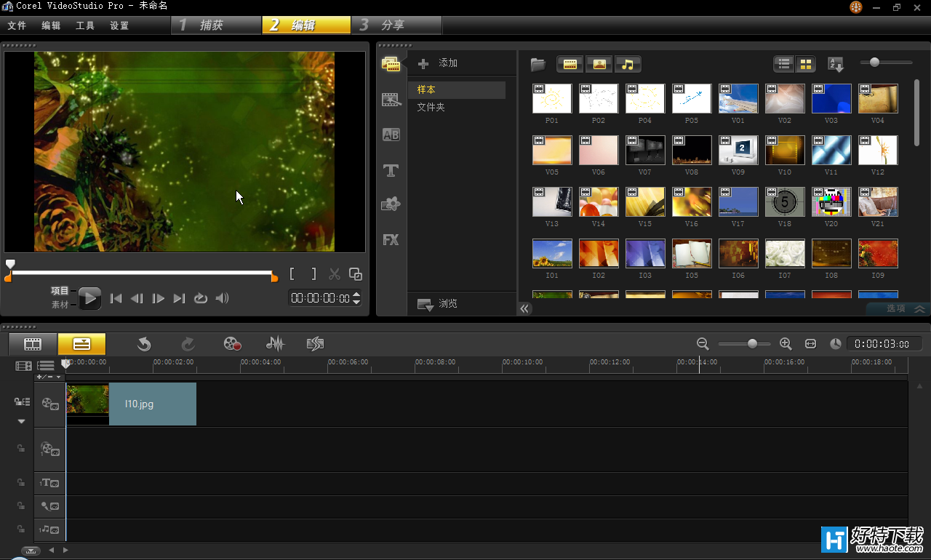The image size is (931, 560).
Task: Switch to Storyboard view
Action: coord(33,344)
